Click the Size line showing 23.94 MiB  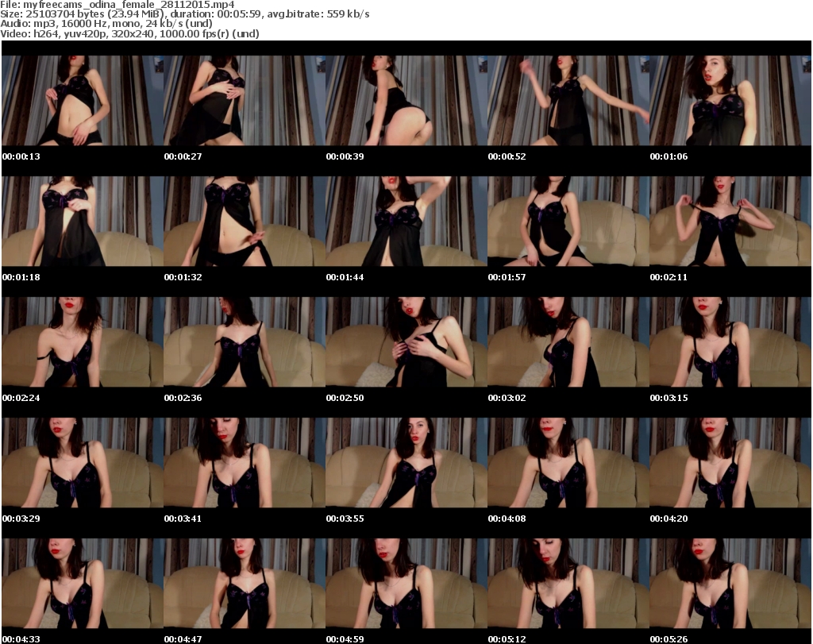pyautogui.click(x=184, y=14)
